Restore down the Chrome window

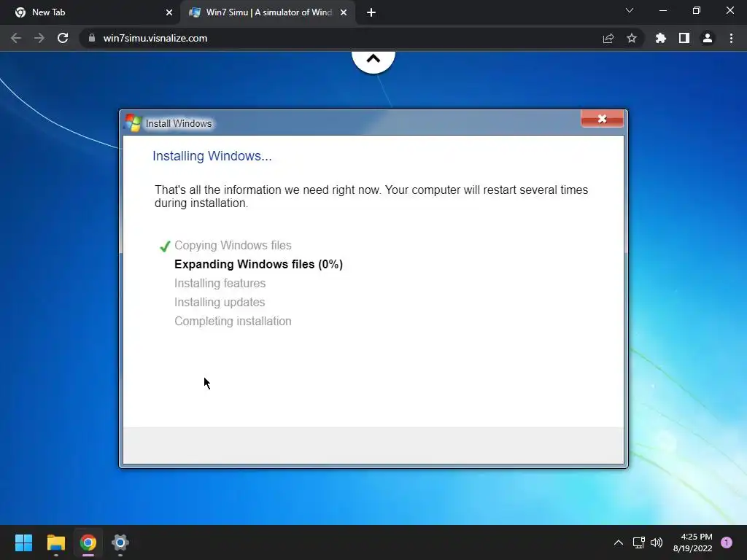coord(697,10)
